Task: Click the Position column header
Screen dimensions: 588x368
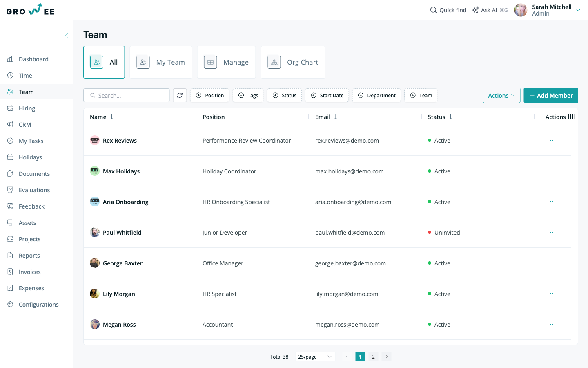Action: pos(214,117)
